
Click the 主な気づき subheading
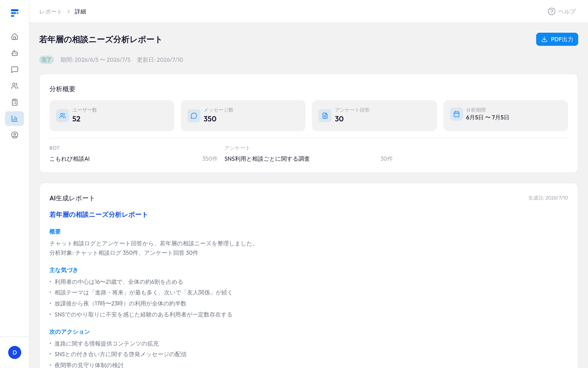click(x=63, y=270)
